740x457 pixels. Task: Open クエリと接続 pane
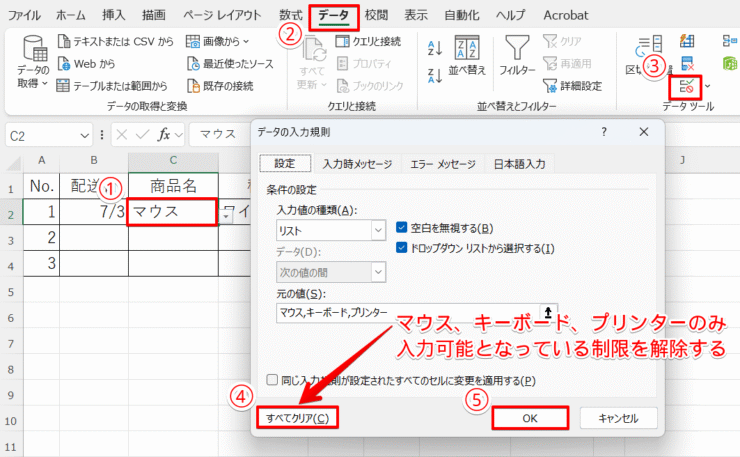coord(368,42)
